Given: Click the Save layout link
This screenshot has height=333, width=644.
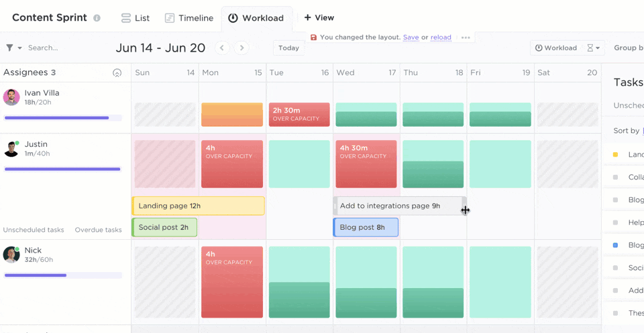Looking at the screenshot, I should 411,38.
